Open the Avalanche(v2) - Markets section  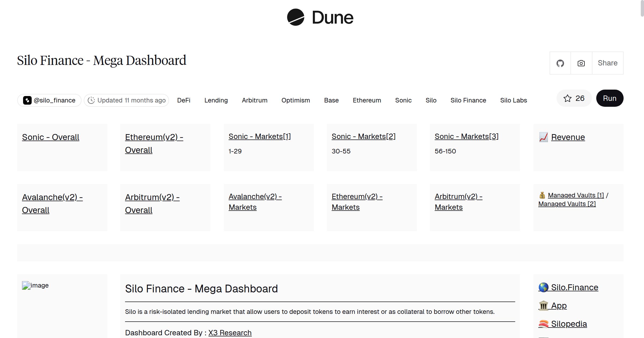click(255, 202)
